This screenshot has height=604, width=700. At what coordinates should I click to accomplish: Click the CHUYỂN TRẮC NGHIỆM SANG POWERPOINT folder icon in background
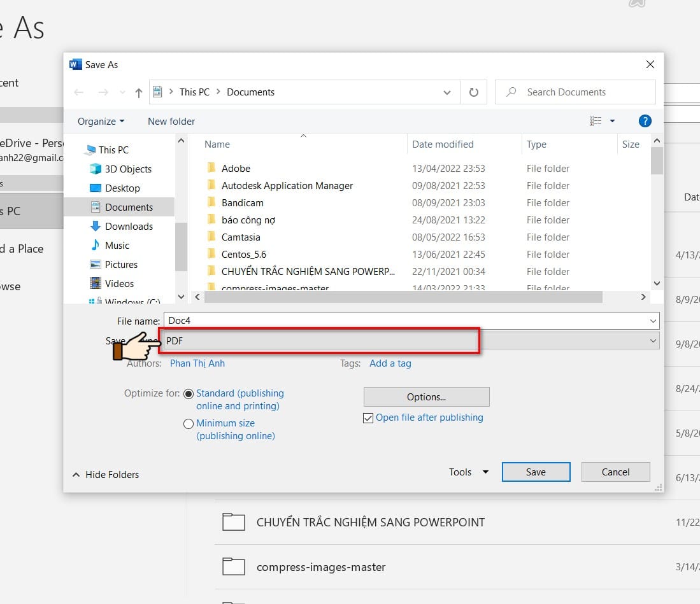[x=234, y=522]
